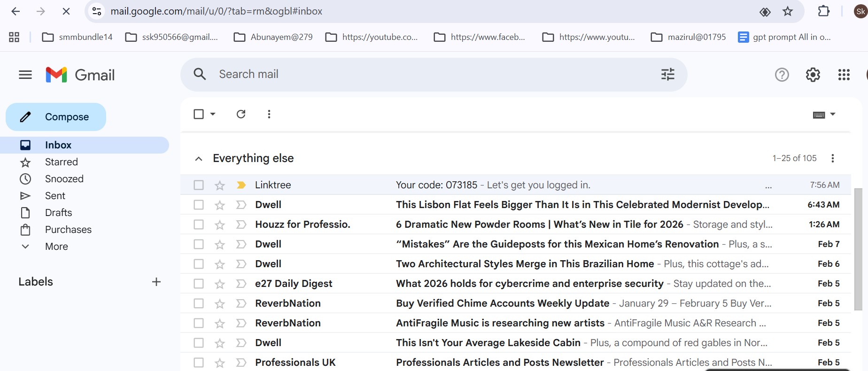This screenshot has width=868, height=371.
Task: Click the Compose button
Action: (x=56, y=117)
